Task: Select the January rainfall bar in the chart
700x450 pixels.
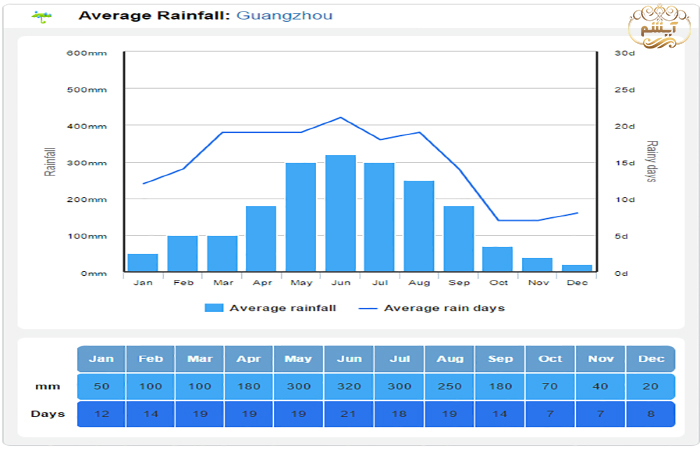Action: (x=143, y=262)
